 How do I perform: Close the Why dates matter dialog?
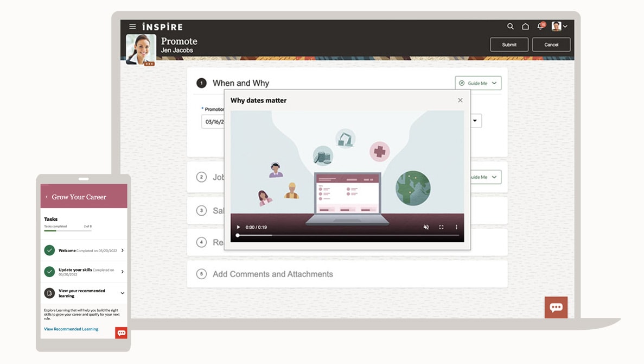pos(460,100)
